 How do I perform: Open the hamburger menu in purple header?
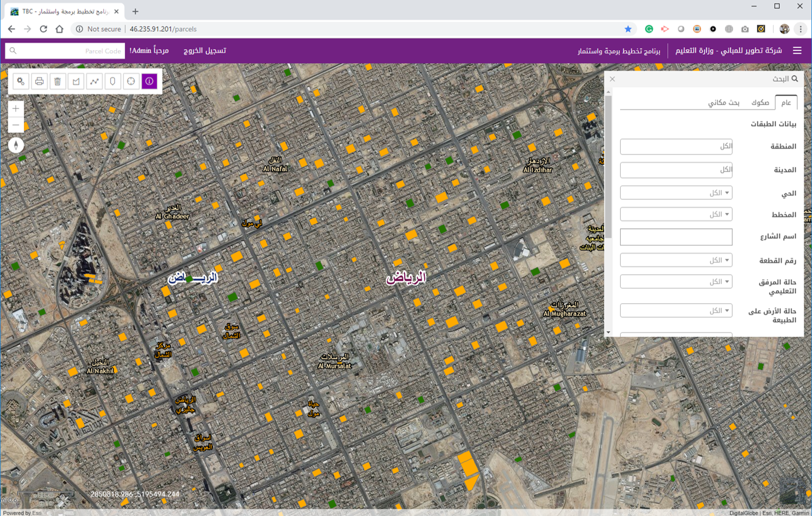tap(797, 51)
